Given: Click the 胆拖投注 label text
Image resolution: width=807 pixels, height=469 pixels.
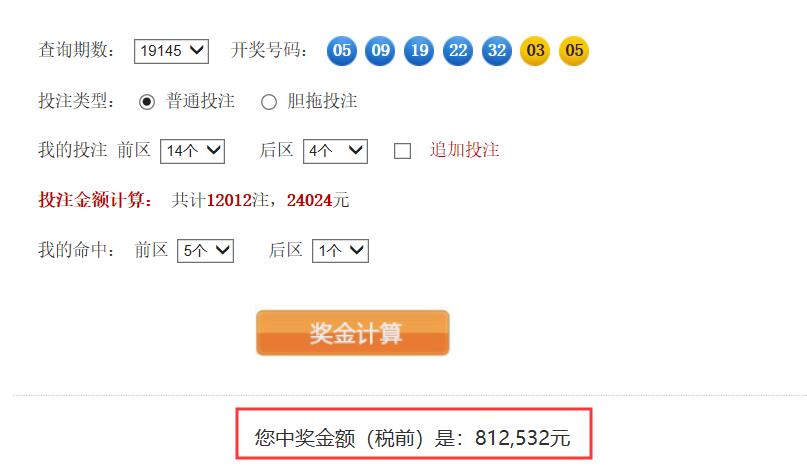Looking at the screenshot, I should [322, 101].
